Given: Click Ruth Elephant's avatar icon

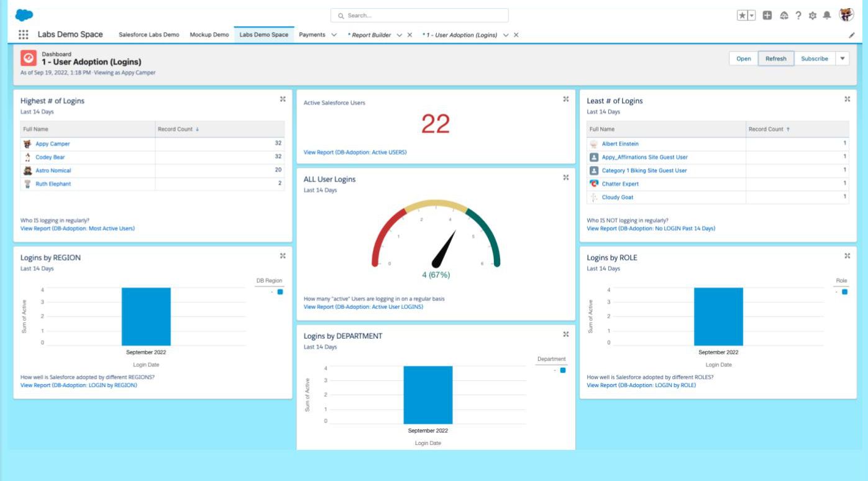Looking at the screenshot, I should point(27,184).
